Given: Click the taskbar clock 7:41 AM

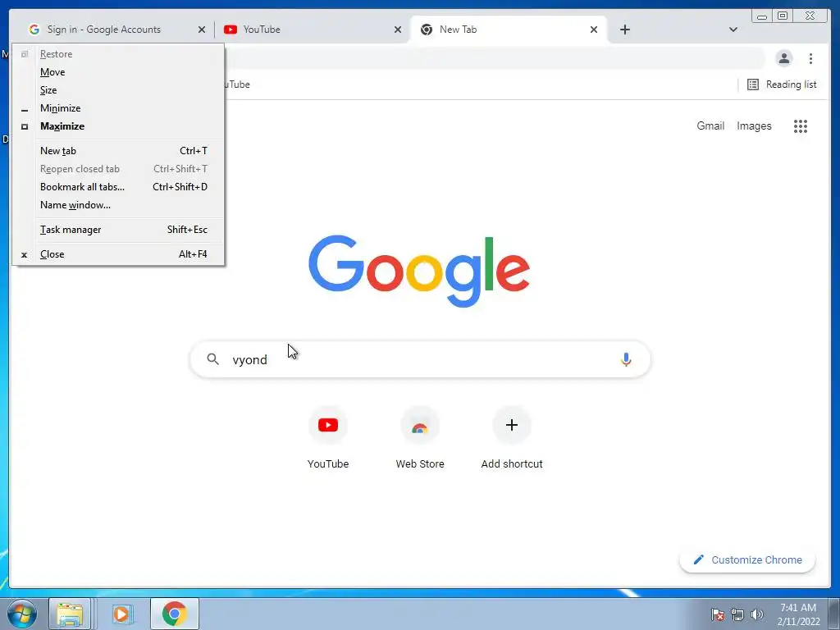Looking at the screenshot, I should pos(798,614).
